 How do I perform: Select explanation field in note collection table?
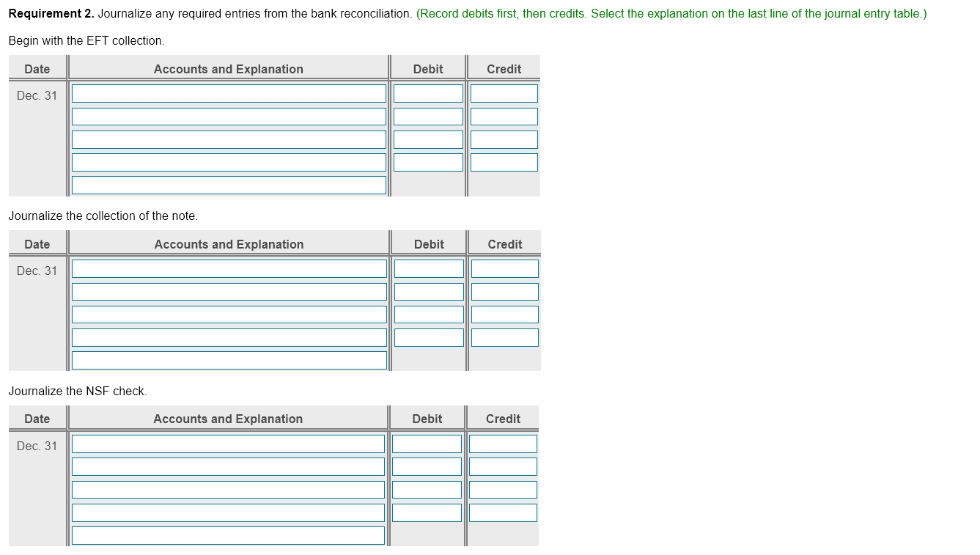tap(229, 360)
